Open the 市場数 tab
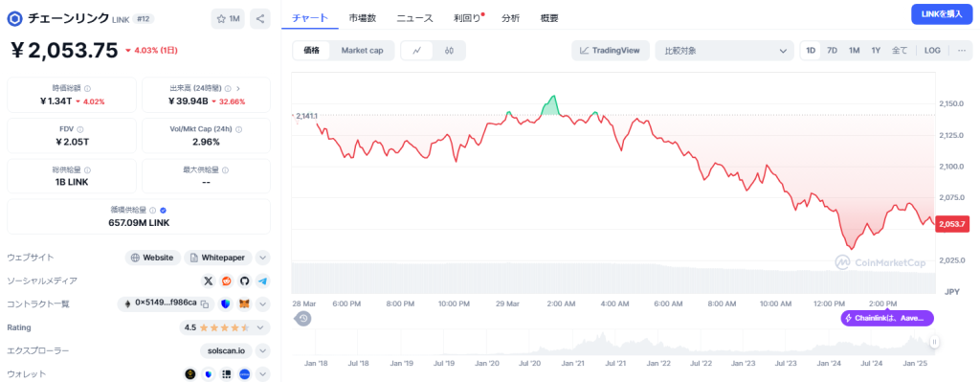The height and width of the screenshot is (382, 980). pos(363,18)
